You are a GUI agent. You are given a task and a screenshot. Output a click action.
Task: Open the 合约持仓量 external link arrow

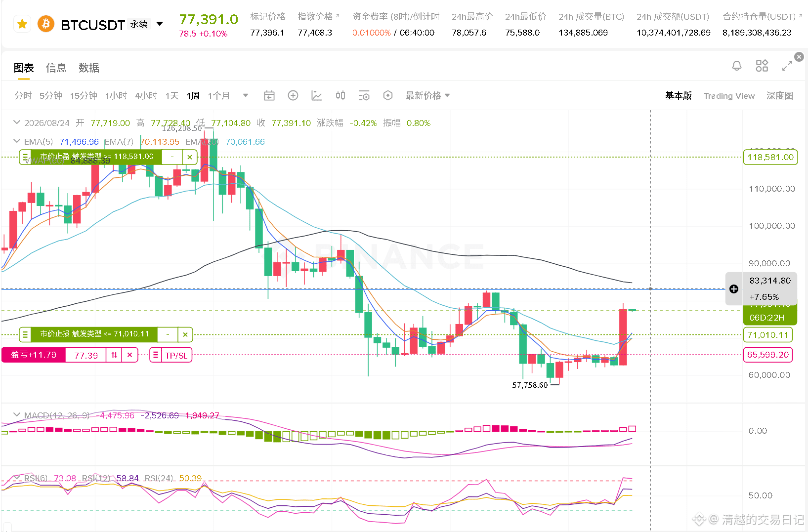[x=801, y=16]
